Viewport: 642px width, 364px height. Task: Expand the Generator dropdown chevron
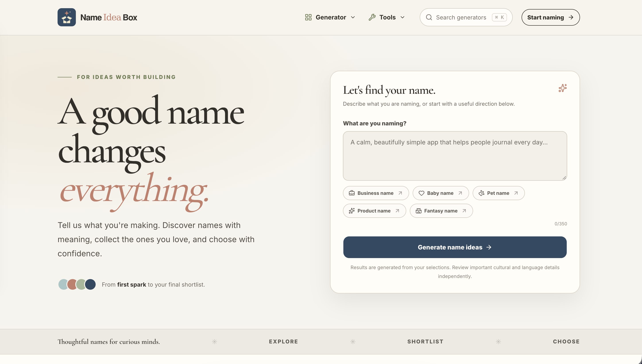353,17
